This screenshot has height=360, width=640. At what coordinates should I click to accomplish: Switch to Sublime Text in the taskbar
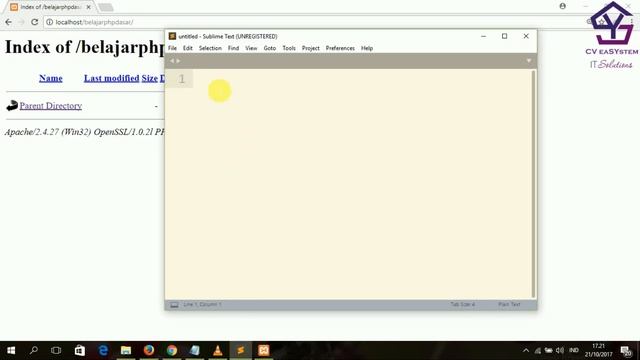coord(241,351)
